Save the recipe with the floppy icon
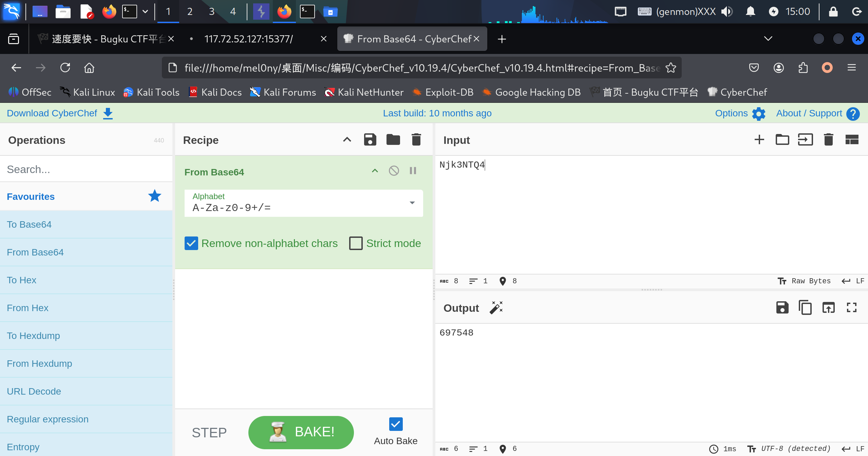Image resolution: width=868 pixels, height=456 pixels. click(x=370, y=139)
